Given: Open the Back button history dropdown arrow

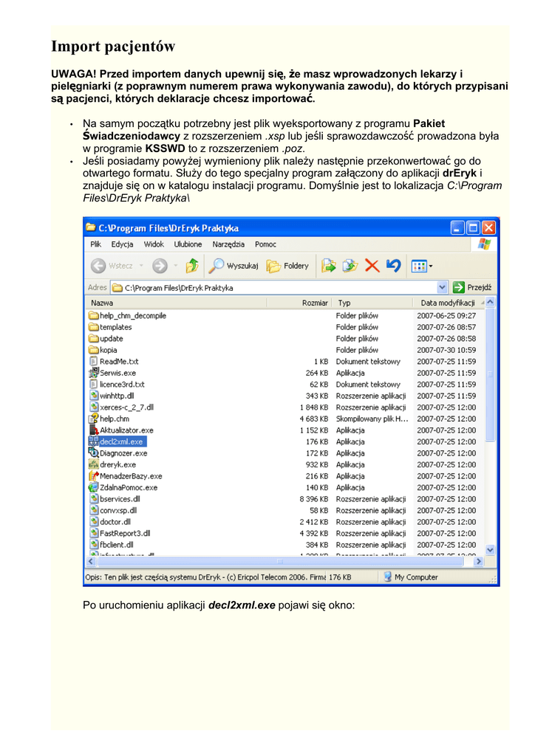Looking at the screenshot, I should (x=141, y=266).
